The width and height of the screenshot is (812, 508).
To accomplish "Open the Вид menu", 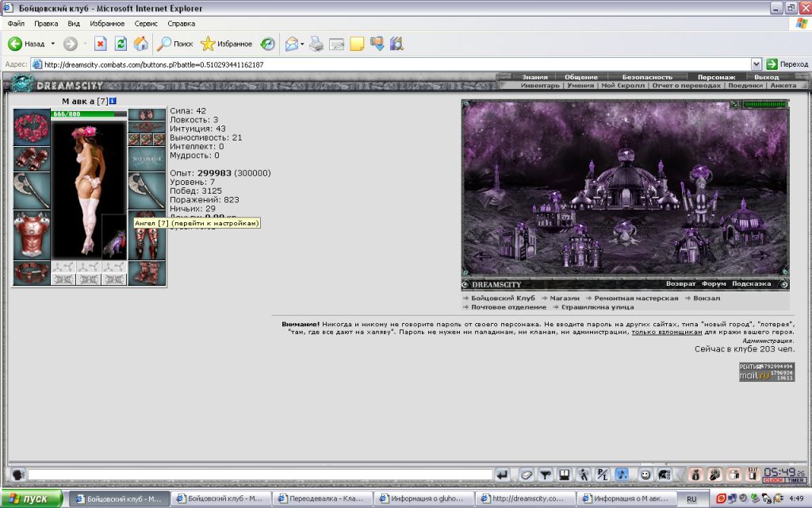I will point(74,23).
